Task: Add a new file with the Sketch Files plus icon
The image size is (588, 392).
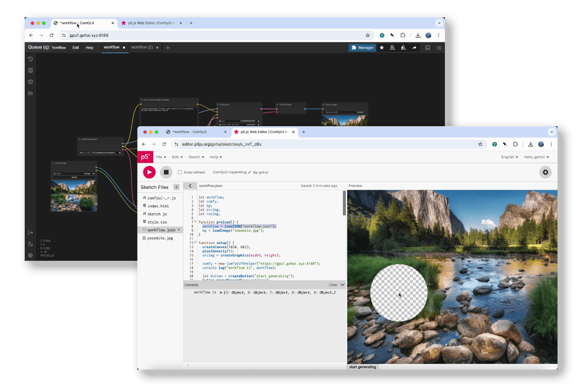Action: tap(176, 187)
